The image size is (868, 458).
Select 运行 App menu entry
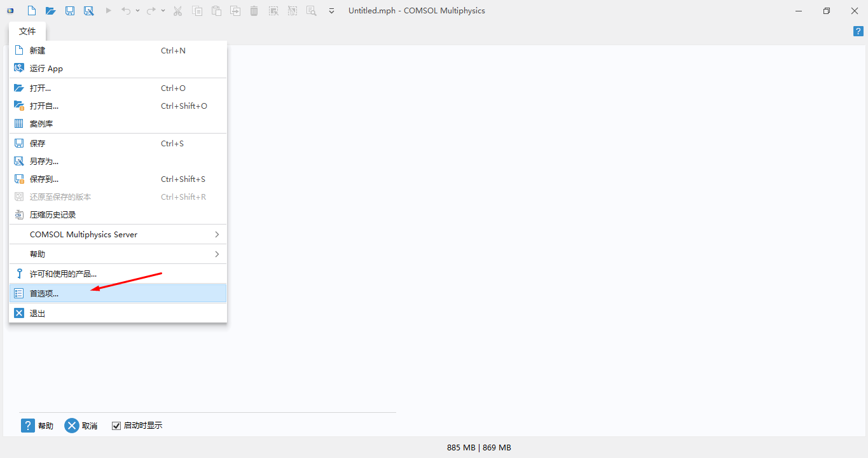point(46,69)
